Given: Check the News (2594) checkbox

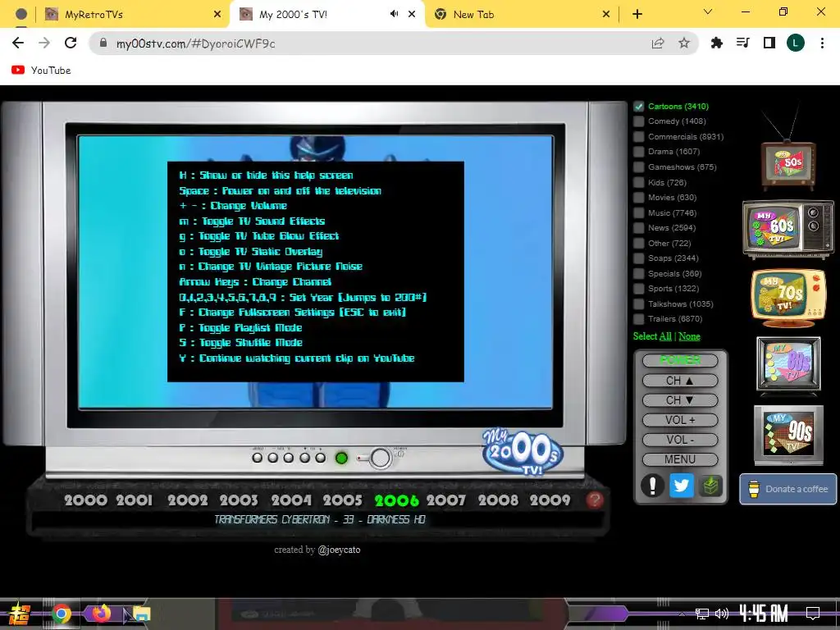Looking at the screenshot, I should pyautogui.click(x=638, y=228).
